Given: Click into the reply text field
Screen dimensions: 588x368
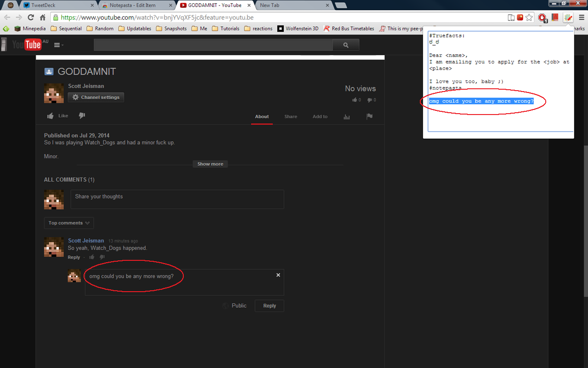Looking at the screenshot, I should pyautogui.click(x=184, y=282).
